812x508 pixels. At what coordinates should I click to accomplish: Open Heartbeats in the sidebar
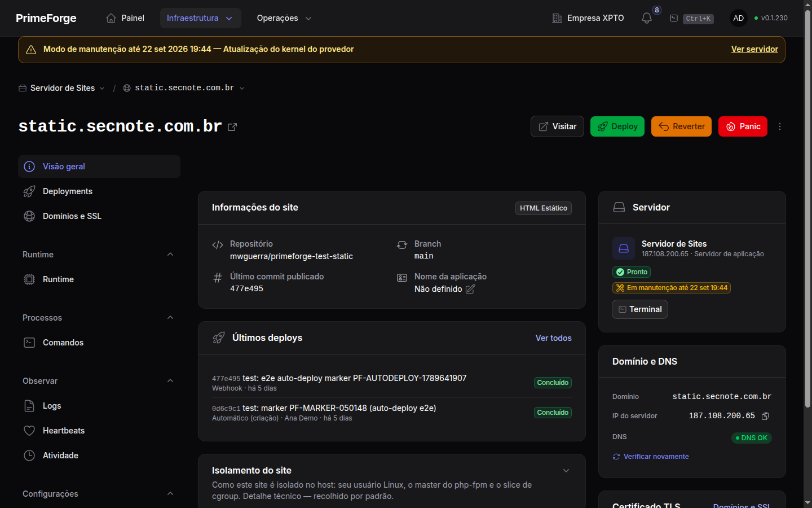99,431
